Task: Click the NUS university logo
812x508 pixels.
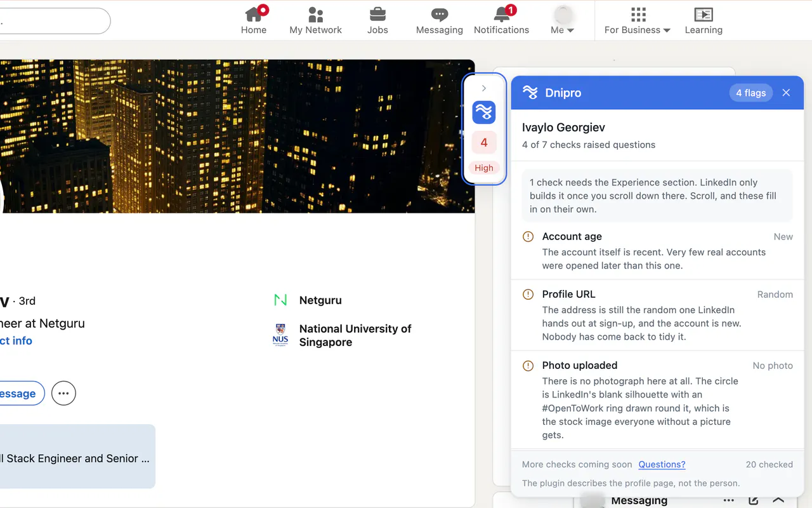Action: pos(280,335)
